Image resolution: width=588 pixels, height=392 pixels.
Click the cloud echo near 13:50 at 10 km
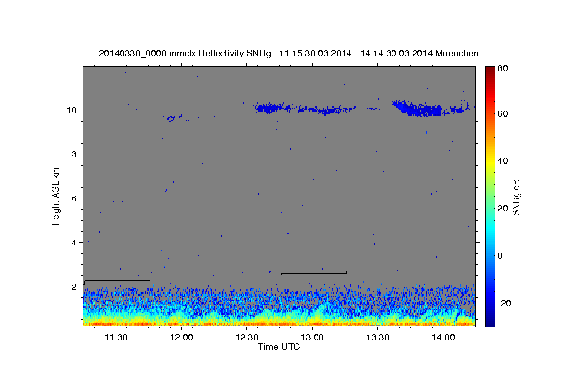(x=420, y=109)
